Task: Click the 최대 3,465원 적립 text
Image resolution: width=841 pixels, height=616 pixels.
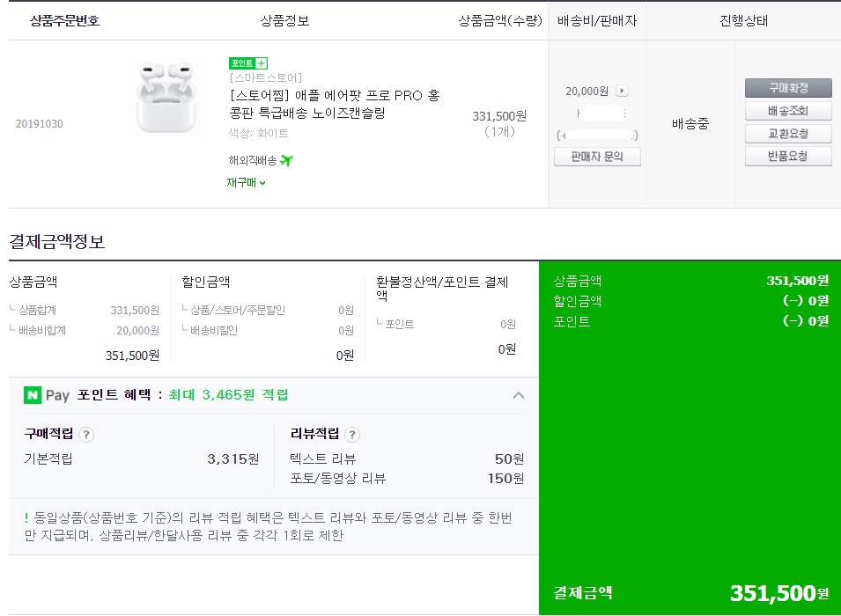Action: tap(228, 395)
